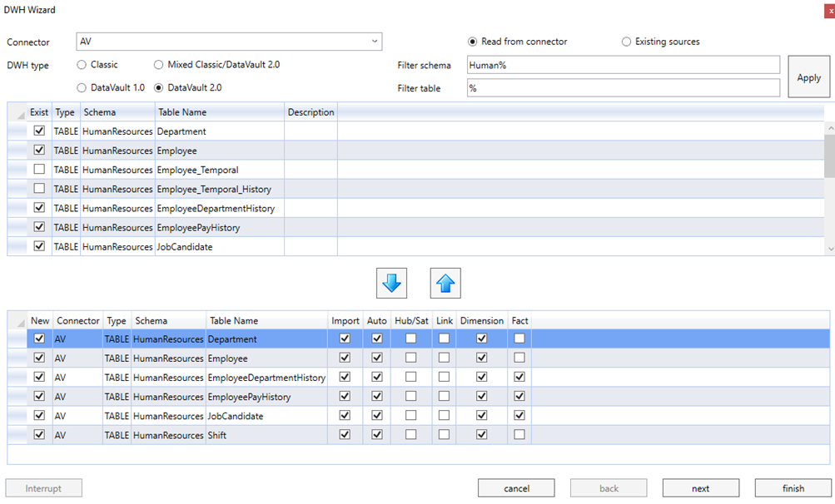Click the Connector column header in lower grid

[78, 321]
